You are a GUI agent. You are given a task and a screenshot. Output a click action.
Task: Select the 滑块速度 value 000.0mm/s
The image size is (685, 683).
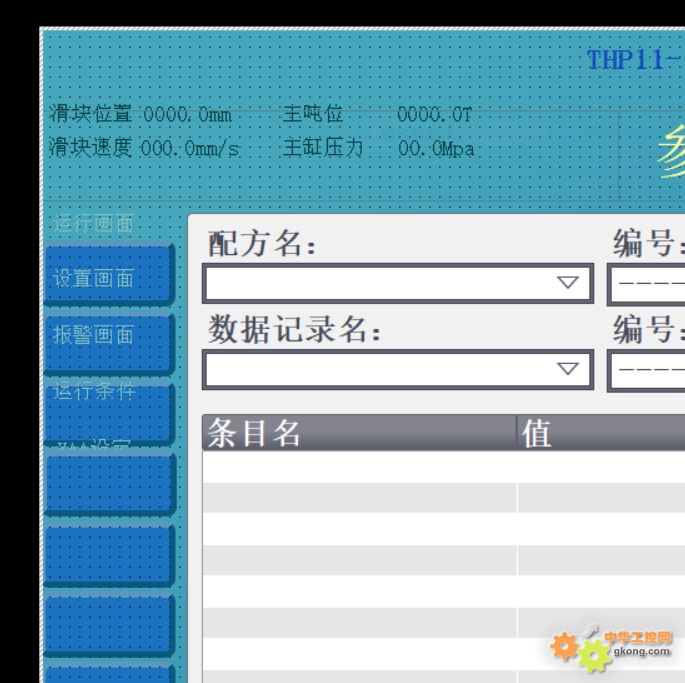click(190, 149)
